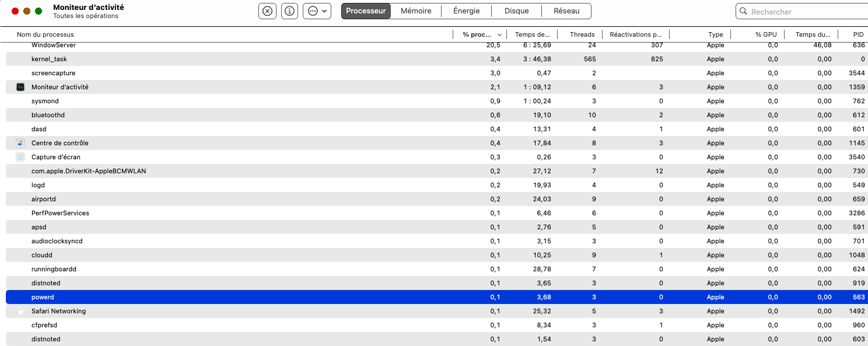Open the process info (i) toolbar icon

(x=289, y=11)
